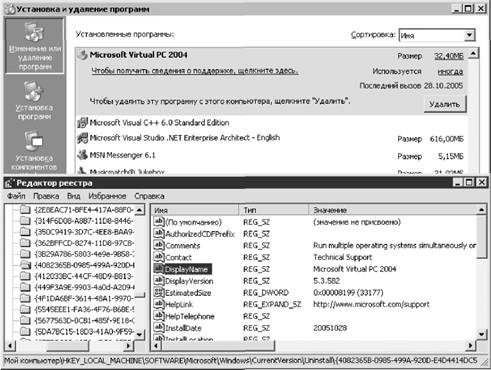This screenshot has height=370, width=491.
Task: Select registry key {554SEEE1-FA36-4F76
Action: click(84, 309)
